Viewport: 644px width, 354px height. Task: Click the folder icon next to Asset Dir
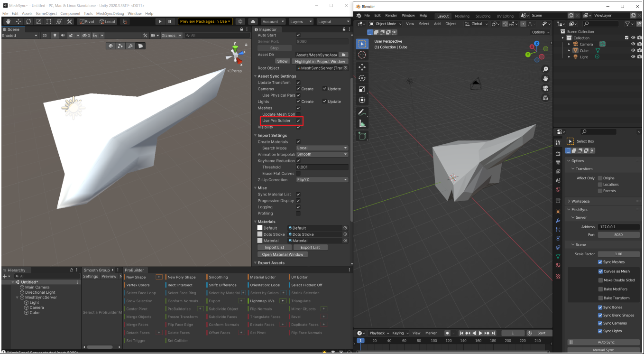pos(344,55)
